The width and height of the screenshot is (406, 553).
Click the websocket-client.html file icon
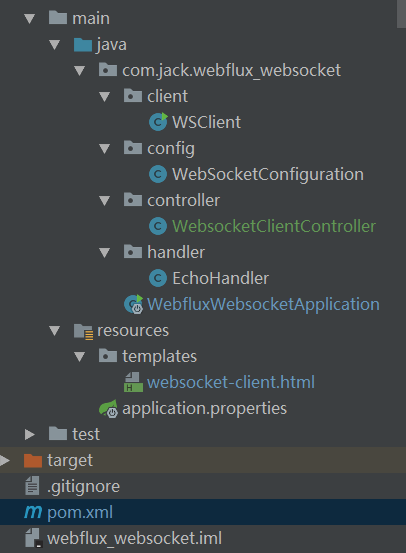pyautogui.click(x=133, y=382)
